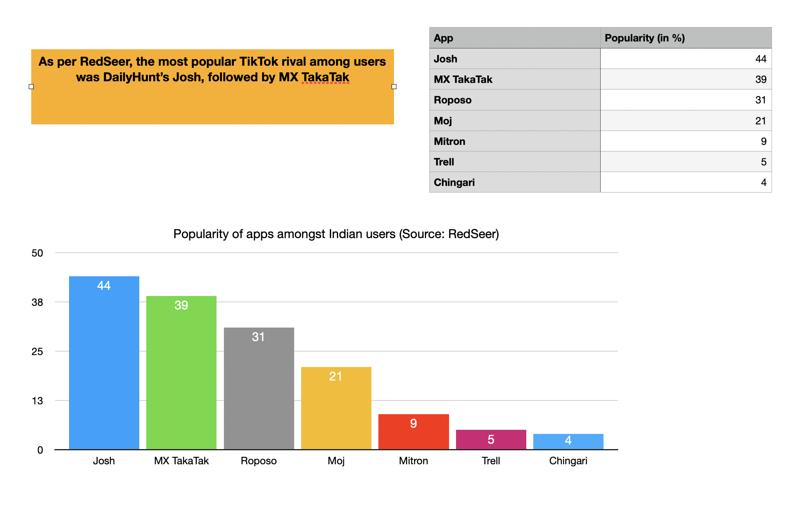Click the Moj name cell in the table

point(514,121)
